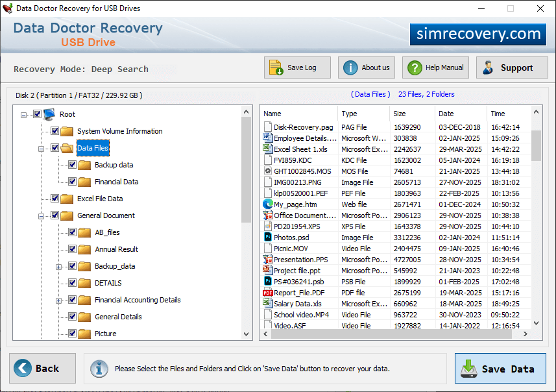Click the folder tree scroll down arrow
The width and height of the screenshot is (556, 392).
247,334
